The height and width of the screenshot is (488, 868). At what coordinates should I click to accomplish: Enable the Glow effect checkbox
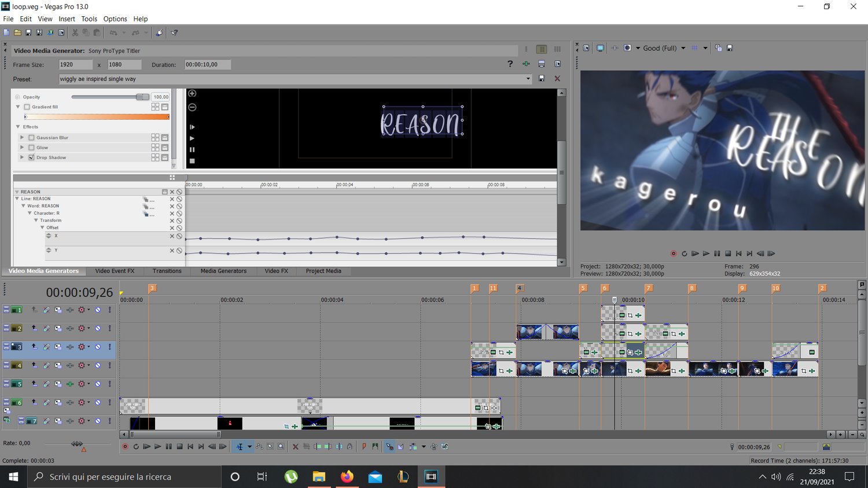click(31, 147)
